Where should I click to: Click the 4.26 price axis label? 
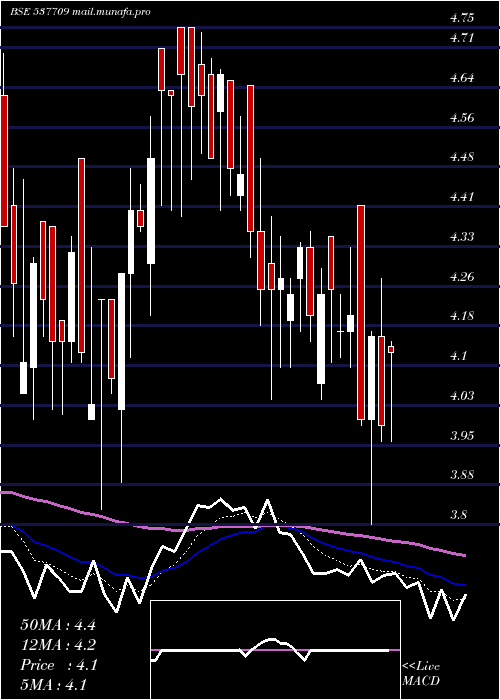[462, 277]
